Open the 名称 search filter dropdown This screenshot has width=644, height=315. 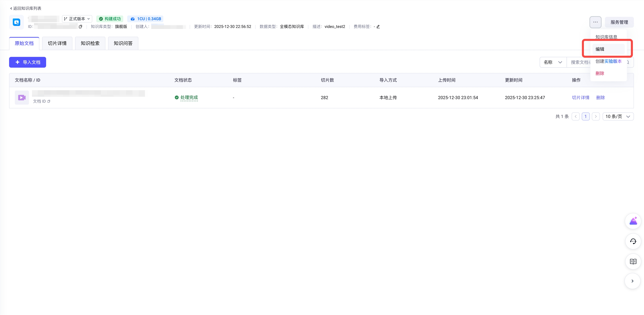[x=553, y=62]
